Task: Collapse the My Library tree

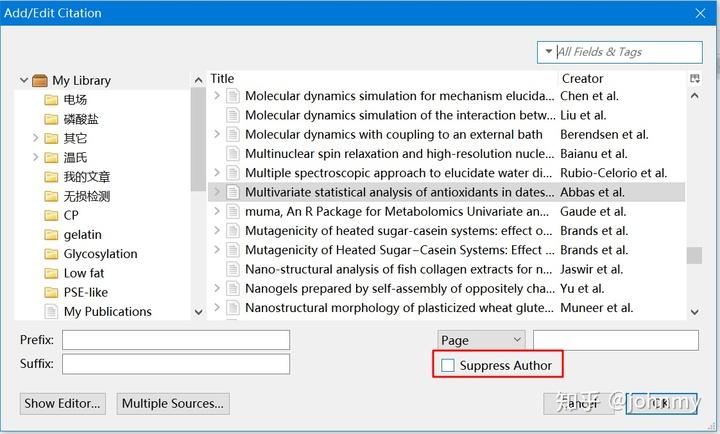Action: pyautogui.click(x=24, y=80)
